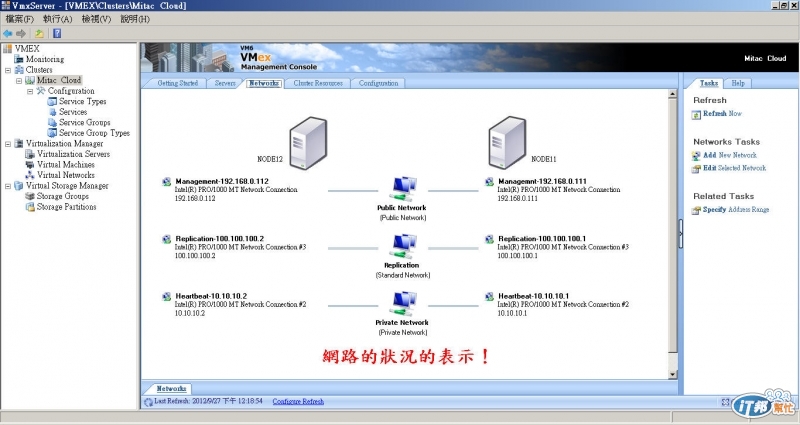Click the Edit Selected Network icon

point(696,169)
